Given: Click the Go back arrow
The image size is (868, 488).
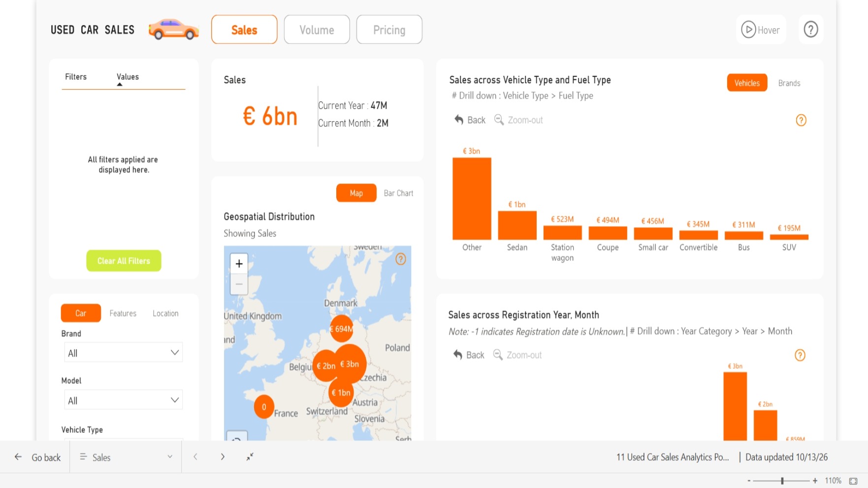Looking at the screenshot, I should pos(18,457).
